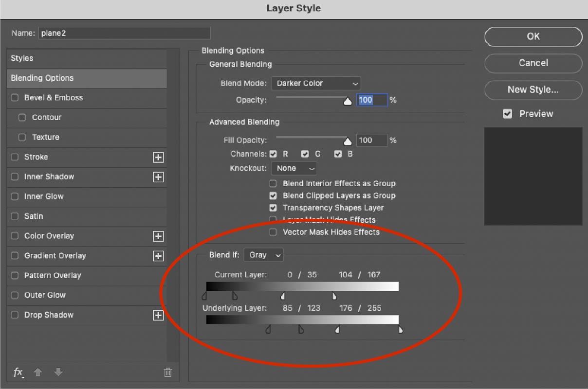
Task: Click the New Style... button
Action: coord(533,89)
